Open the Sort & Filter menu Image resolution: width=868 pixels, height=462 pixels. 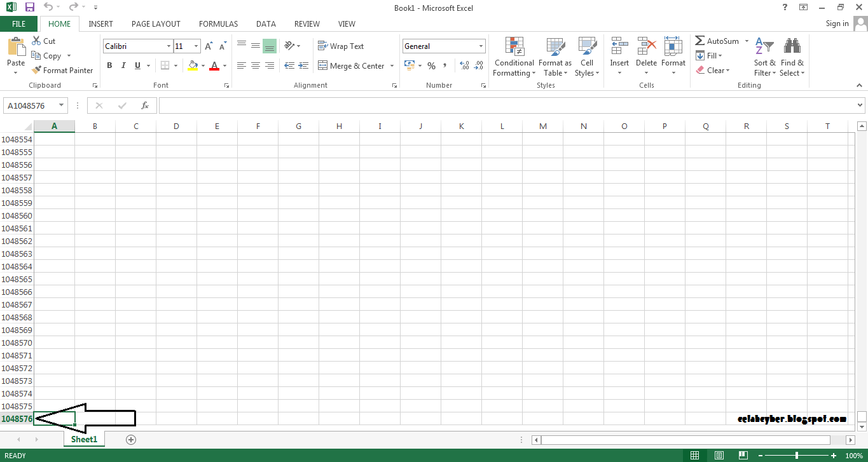(764, 57)
